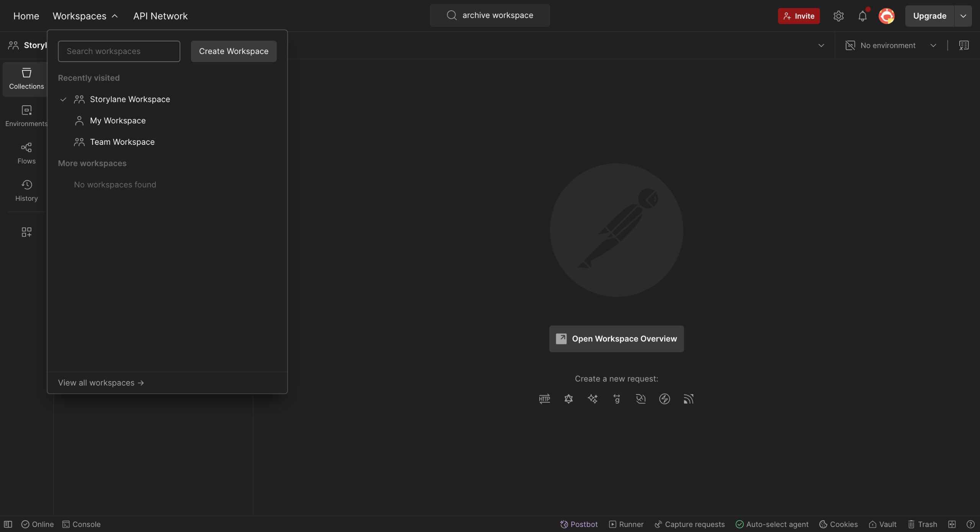Toggle the two-pane view in the status bar
The image size is (980, 532).
click(952, 524)
